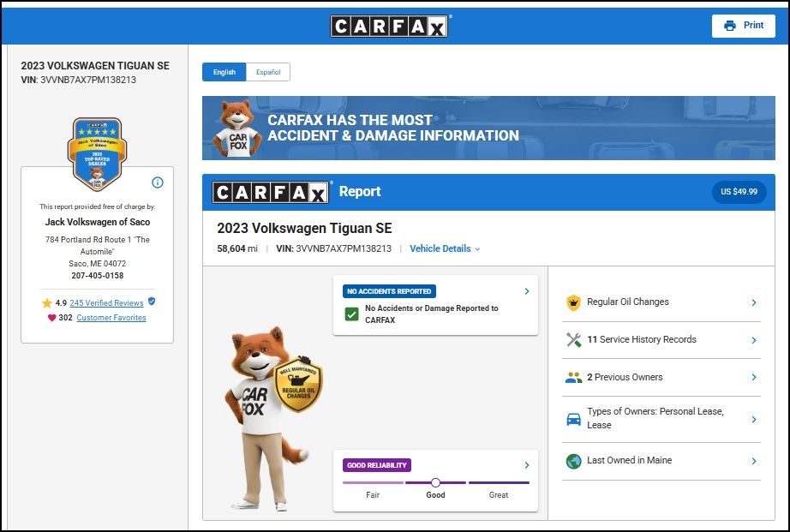The image size is (790, 532).
Task: Click the No Accidents Reported badge
Action: tap(389, 291)
